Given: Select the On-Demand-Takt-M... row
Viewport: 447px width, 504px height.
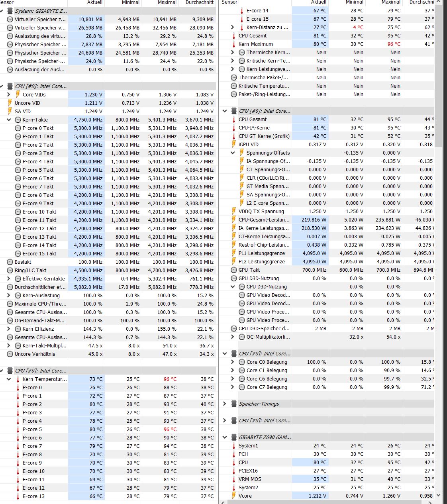Looking at the screenshot, I should [108, 320].
